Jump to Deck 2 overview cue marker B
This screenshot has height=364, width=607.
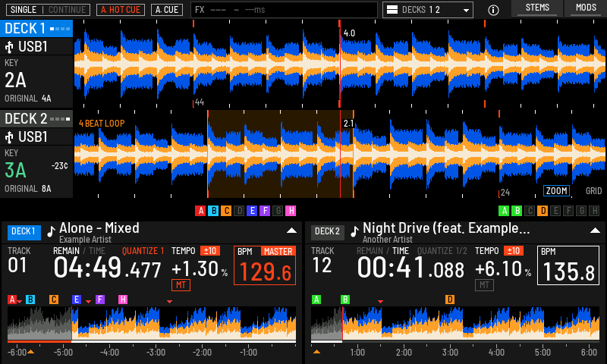345,300
